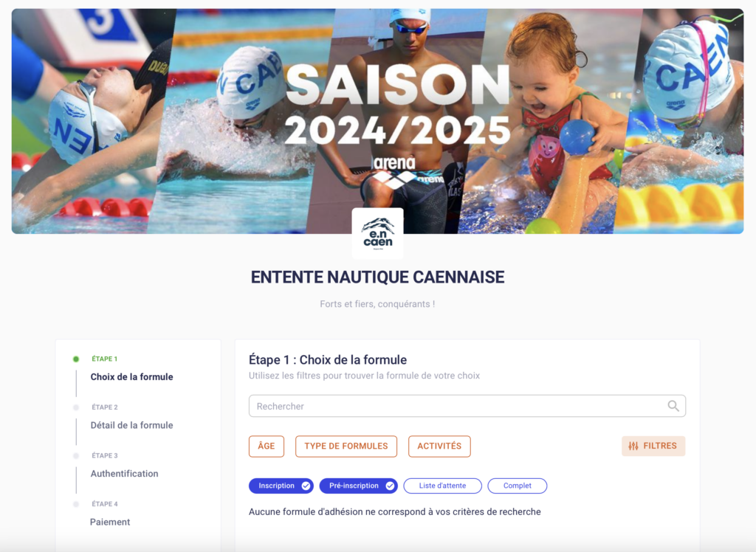Image resolution: width=756 pixels, height=552 pixels.
Task: Click the e.n caen club logo
Action: [x=377, y=233]
